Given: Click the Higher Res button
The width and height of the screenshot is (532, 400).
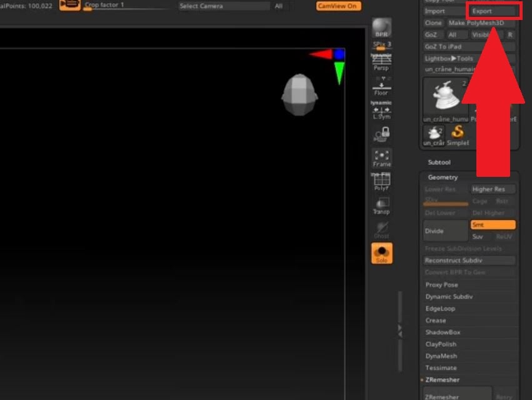Looking at the screenshot, I should [x=493, y=189].
